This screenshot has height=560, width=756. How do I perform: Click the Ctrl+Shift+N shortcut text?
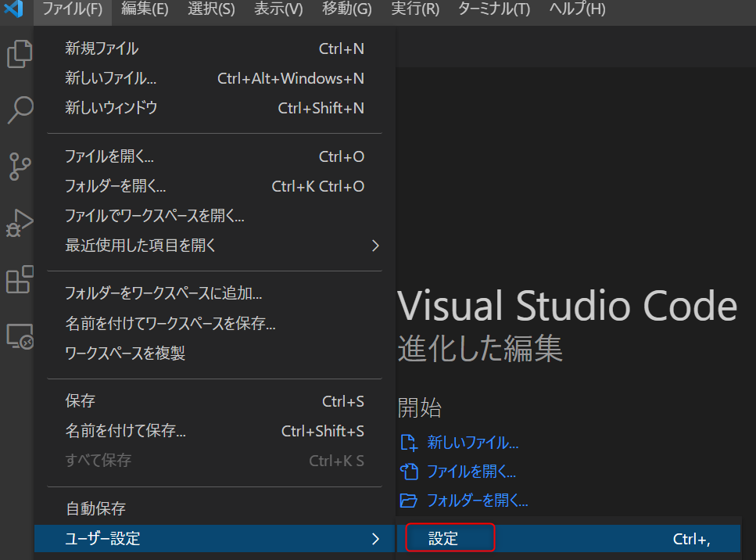point(321,108)
